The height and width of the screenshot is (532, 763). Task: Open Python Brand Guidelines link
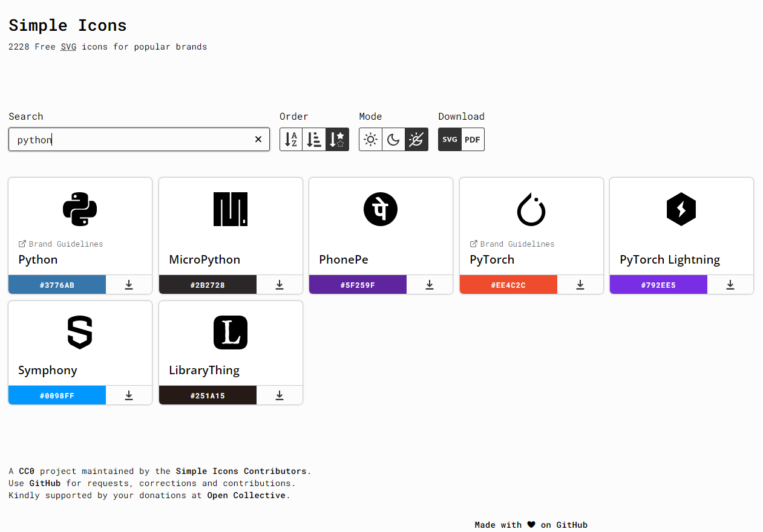pyautogui.click(x=61, y=244)
